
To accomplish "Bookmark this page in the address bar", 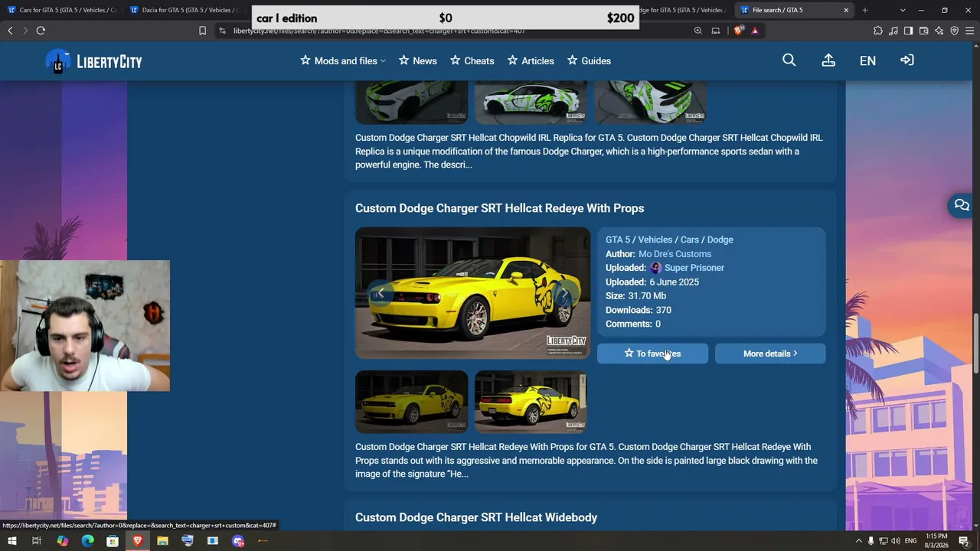I will click(x=202, y=31).
